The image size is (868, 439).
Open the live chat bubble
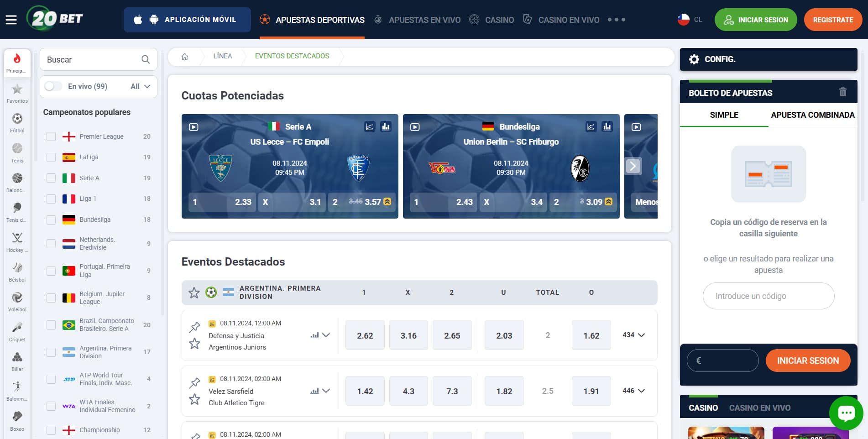(x=847, y=412)
